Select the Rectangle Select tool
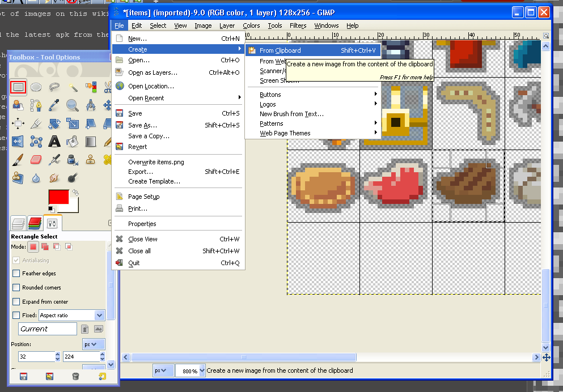Screen dimensions: 563x392 18,87
